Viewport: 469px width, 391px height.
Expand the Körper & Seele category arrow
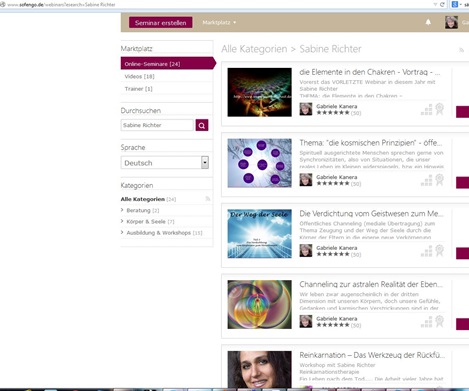pos(122,221)
